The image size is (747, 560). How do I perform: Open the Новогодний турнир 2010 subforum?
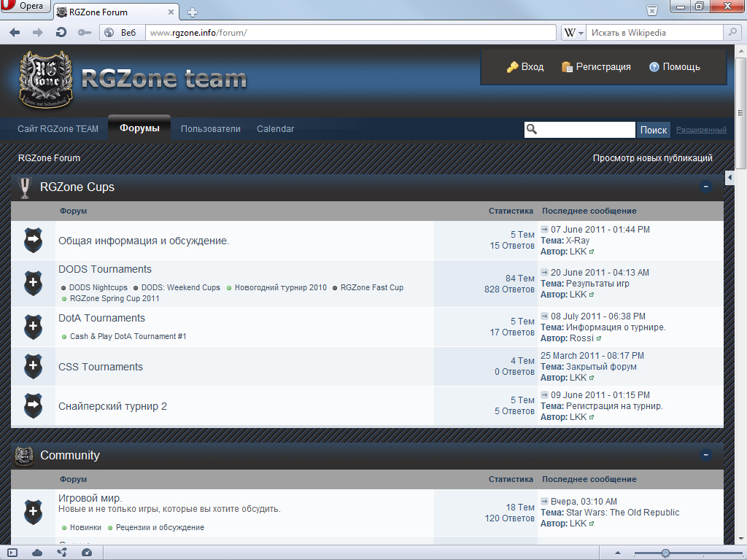point(281,287)
